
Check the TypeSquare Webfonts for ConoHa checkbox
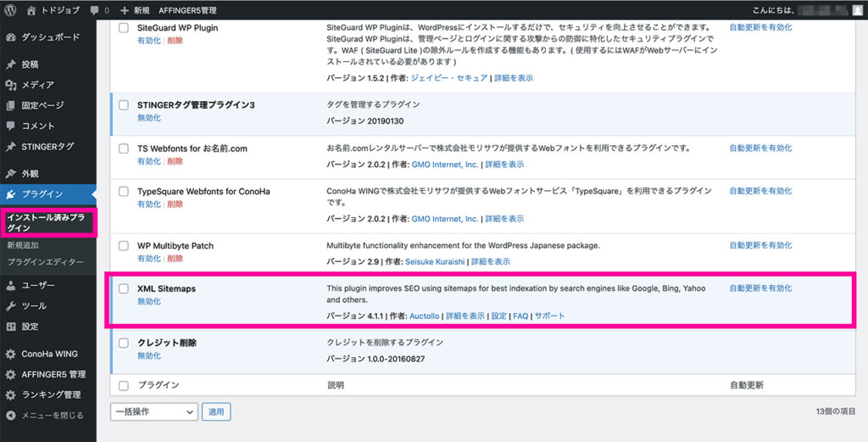tap(124, 192)
